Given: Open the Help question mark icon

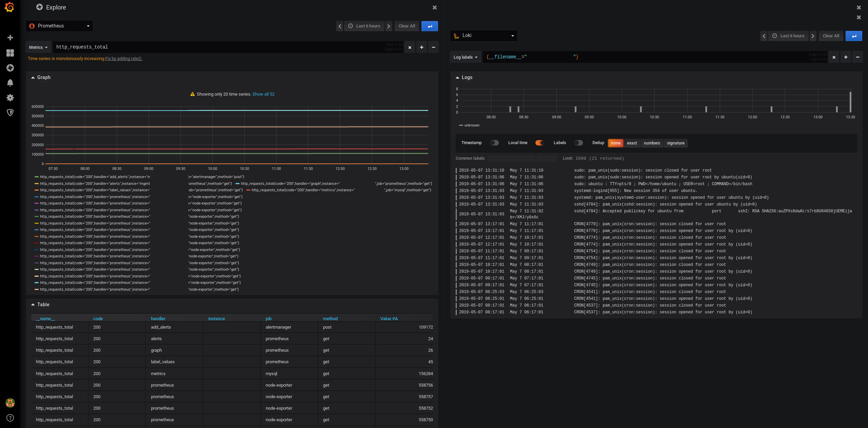Looking at the screenshot, I should pyautogui.click(x=10, y=418).
